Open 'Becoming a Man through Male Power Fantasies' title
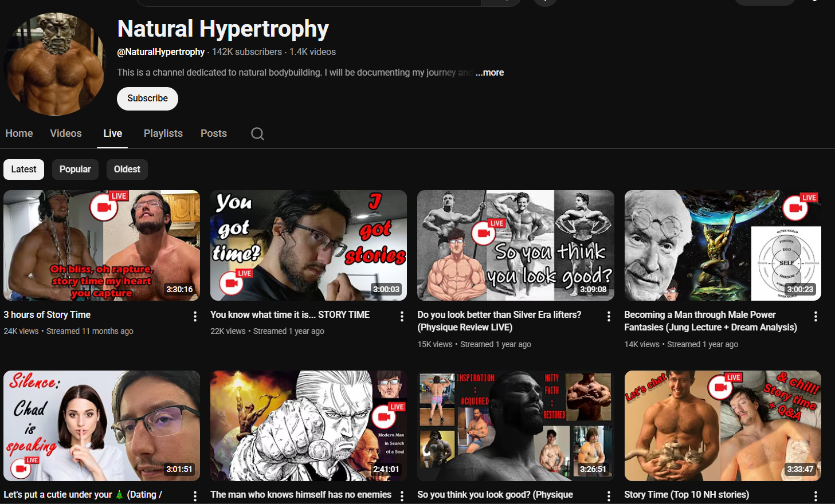This screenshot has height=504, width=835. click(x=711, y=321)
